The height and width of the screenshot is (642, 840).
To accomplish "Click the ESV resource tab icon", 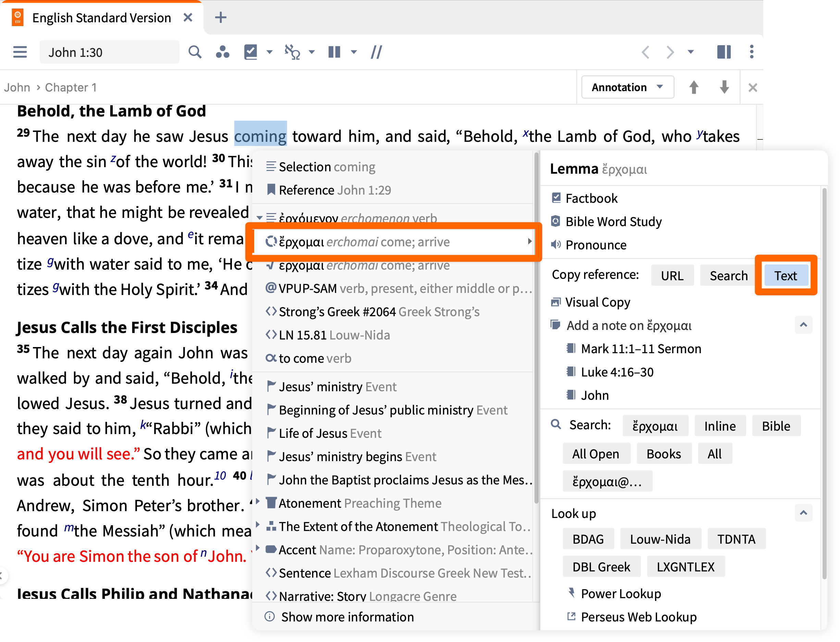I will pos(17,17).
